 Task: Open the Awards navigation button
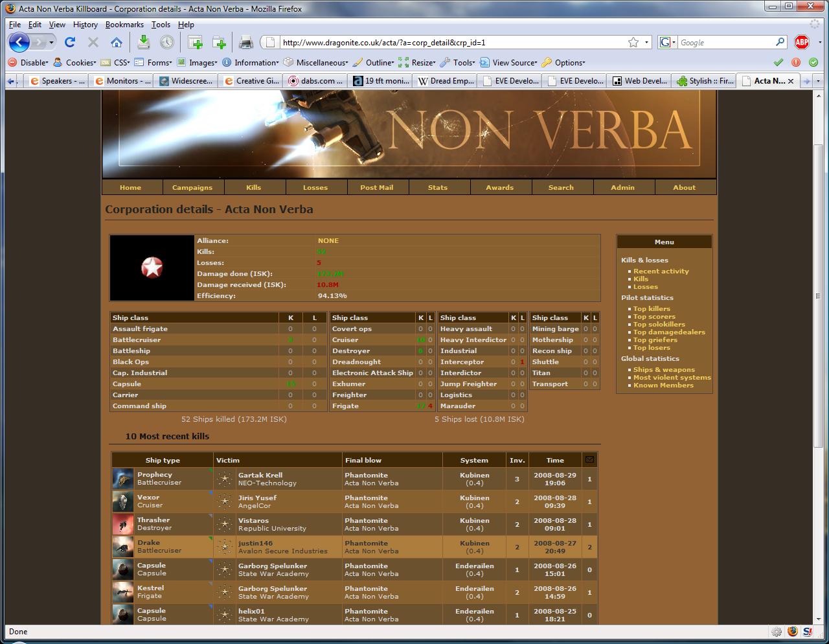point(500,187)
